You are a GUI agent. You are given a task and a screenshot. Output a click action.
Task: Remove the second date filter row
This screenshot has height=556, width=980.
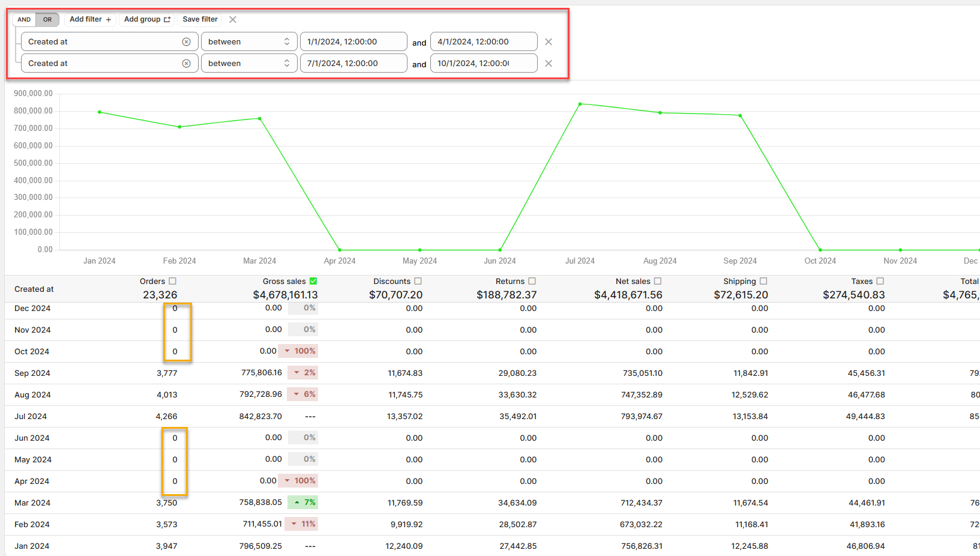tap(549, 64)
